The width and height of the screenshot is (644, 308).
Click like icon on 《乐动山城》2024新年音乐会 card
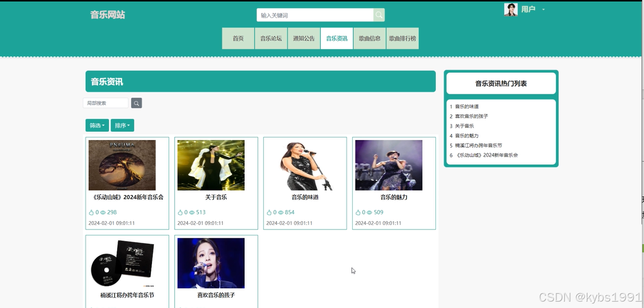pyautogui.click(x=91, y=213)
